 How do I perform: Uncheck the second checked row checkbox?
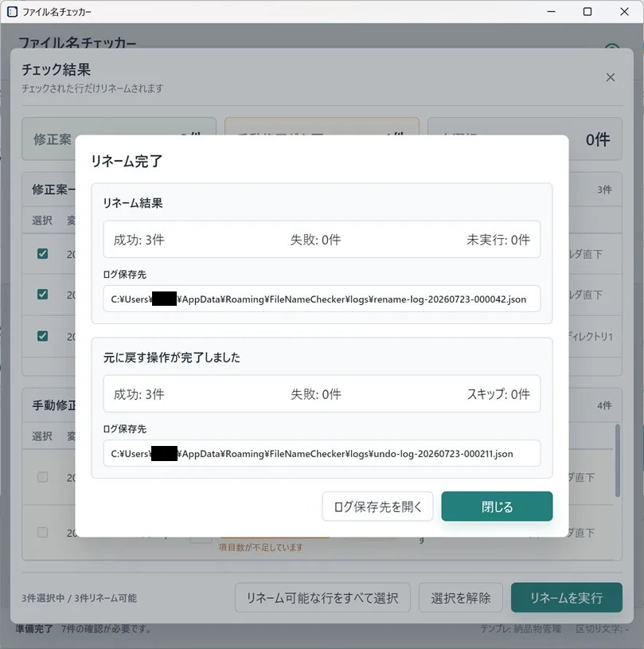pyautogui.click(x=43, y=295)
